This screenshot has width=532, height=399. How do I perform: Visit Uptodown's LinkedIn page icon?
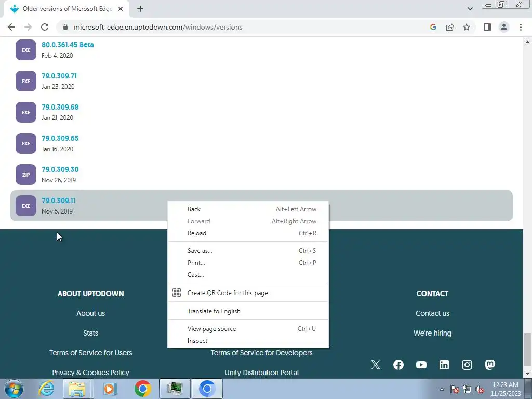[444, 365]
